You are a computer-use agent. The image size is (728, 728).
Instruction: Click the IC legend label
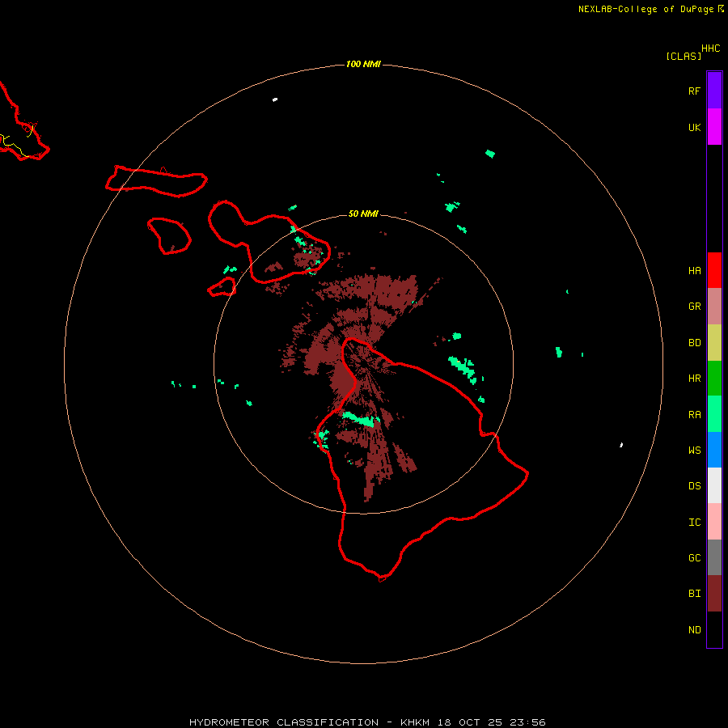694,523
